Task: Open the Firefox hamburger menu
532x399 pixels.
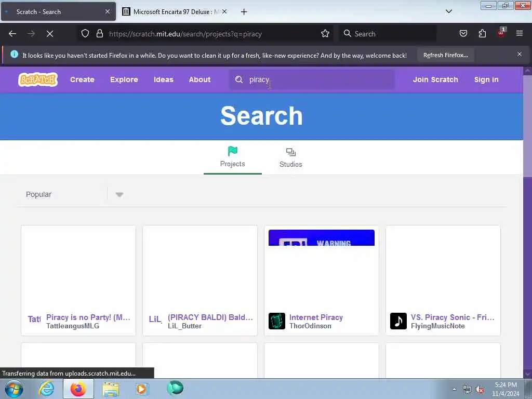Action: (x=520, y=34)
